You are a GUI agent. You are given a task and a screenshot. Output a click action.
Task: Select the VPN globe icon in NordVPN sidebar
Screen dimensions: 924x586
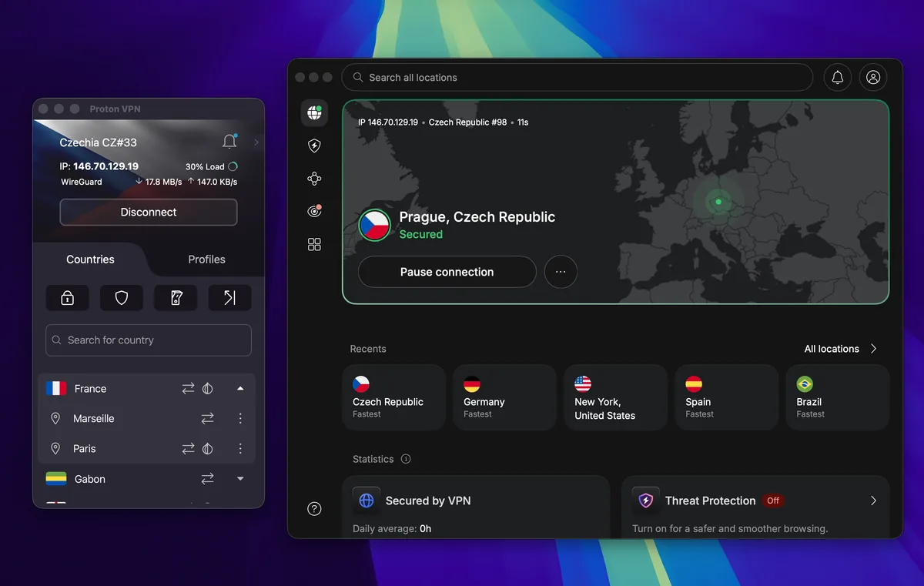click(314, 113)
